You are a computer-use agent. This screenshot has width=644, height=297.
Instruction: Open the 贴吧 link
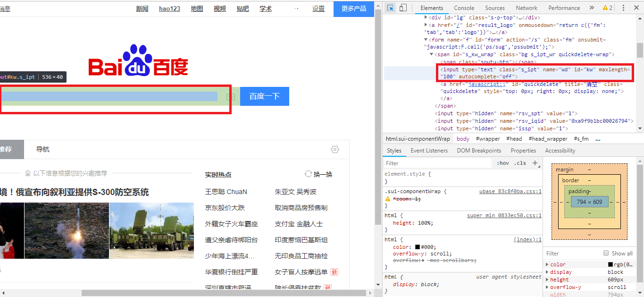[x=243, y=8]
